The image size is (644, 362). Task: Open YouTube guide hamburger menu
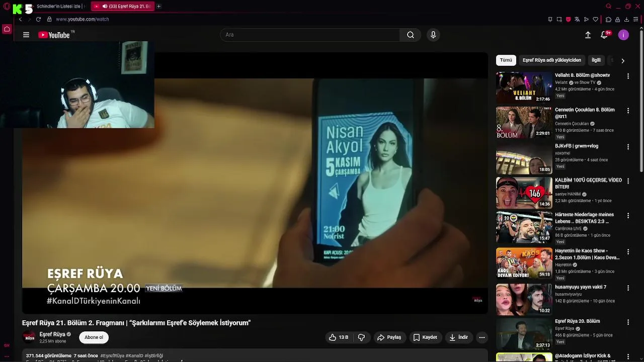[26, 35]
